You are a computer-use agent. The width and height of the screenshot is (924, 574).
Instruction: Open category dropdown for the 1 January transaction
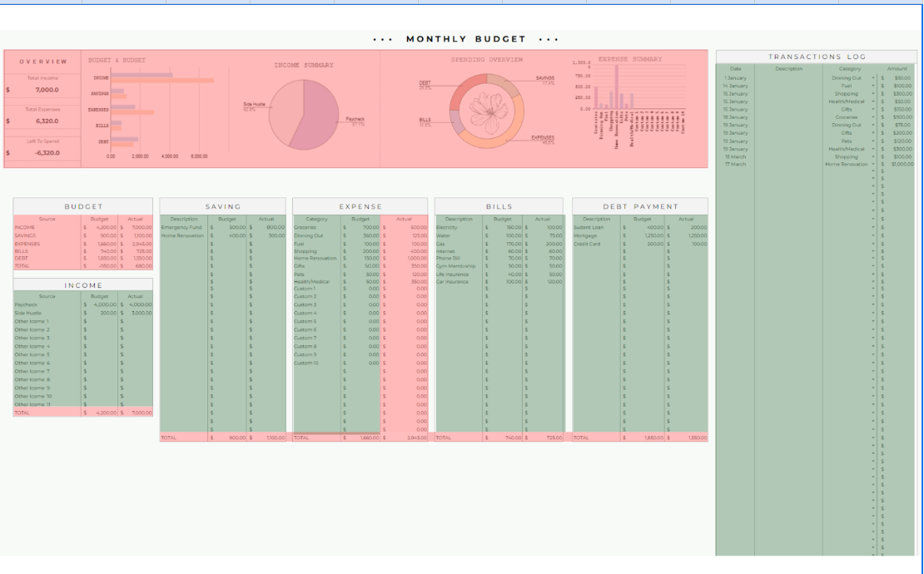[x=873, y=78]
